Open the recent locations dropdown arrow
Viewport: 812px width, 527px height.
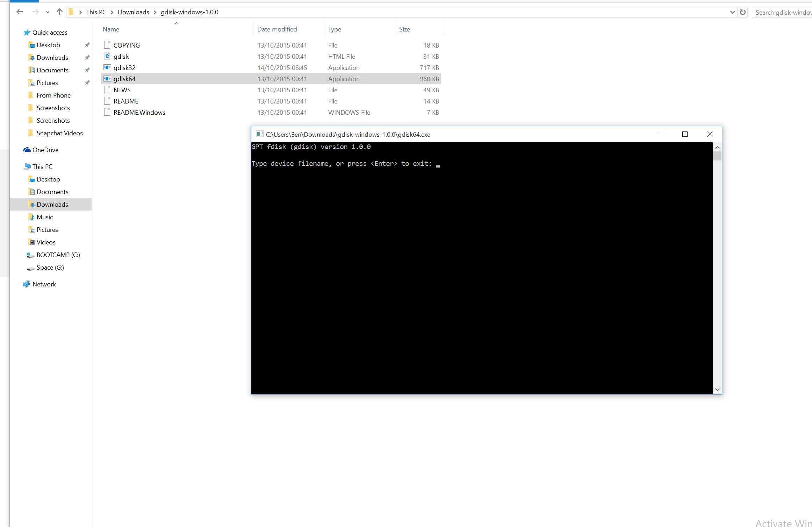(x=48, y=12)
